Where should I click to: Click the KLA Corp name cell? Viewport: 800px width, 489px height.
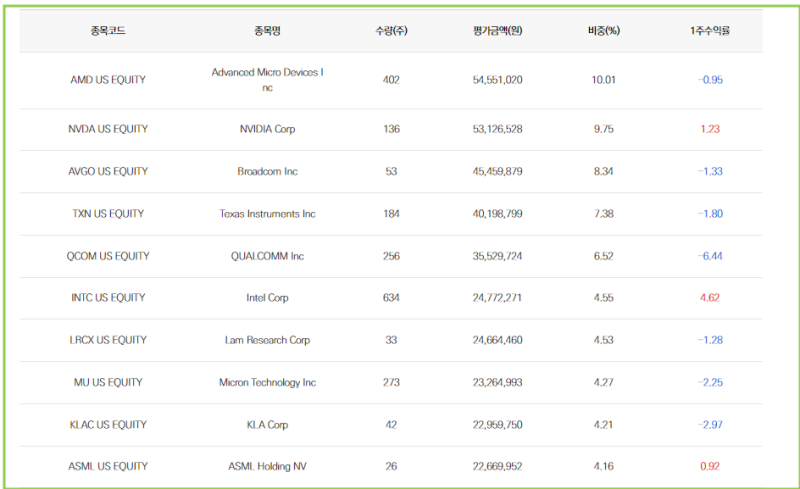(x=267, y=425)
